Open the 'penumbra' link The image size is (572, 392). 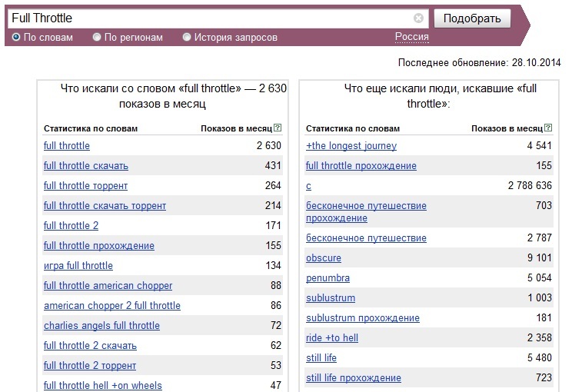click(328, 278)
